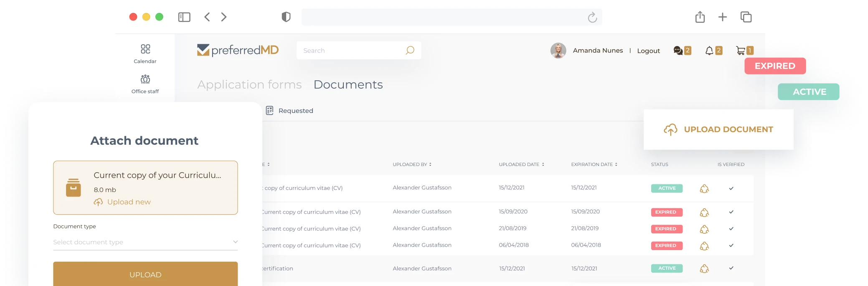Toggle the browser sidebar panel icon

point(184,17)
